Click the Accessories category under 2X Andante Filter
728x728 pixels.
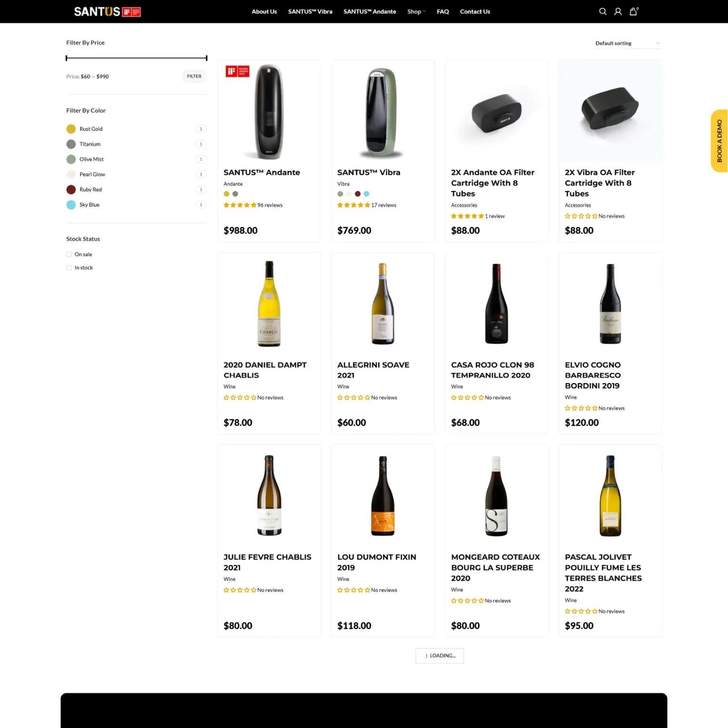464,205
